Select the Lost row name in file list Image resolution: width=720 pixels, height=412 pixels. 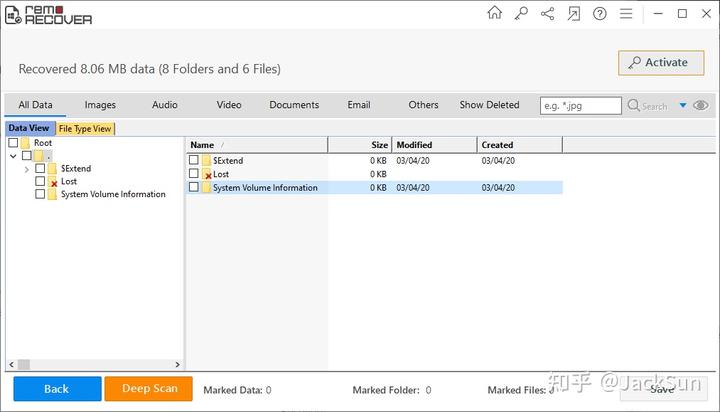tap(221, 174)
